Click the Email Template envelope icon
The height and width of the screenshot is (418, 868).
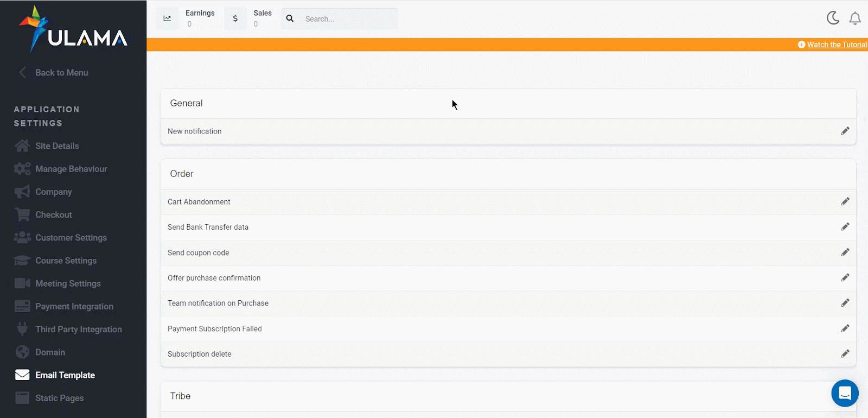coord(22,375)
